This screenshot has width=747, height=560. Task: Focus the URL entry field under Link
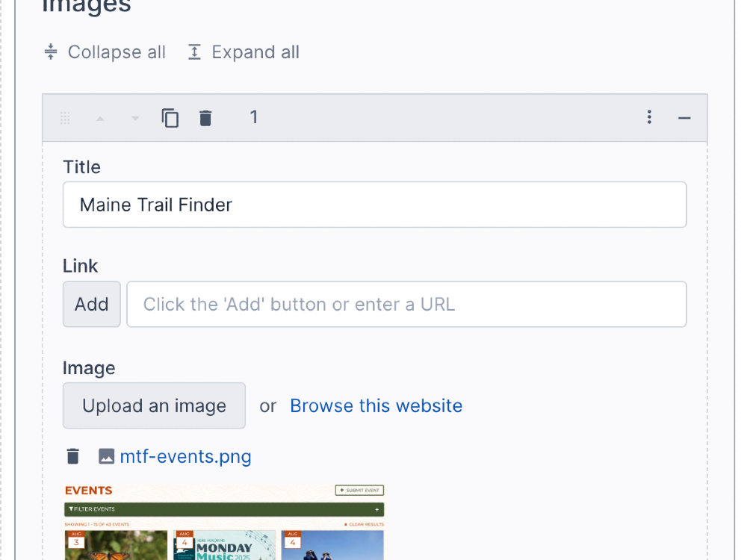pyautogui.click(x=406, y=304)
